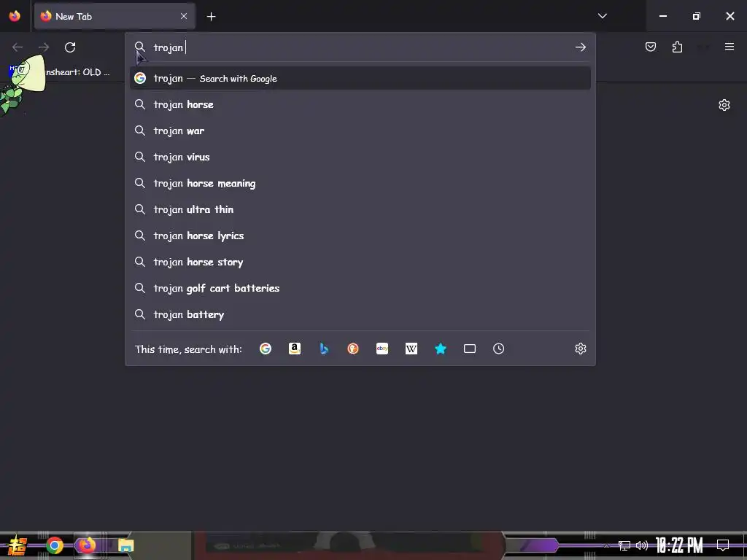Screen dimensions: 747x560
Task: Open File Explorer from taskbar
Action: pyautogui.click(x=125, y=545)
